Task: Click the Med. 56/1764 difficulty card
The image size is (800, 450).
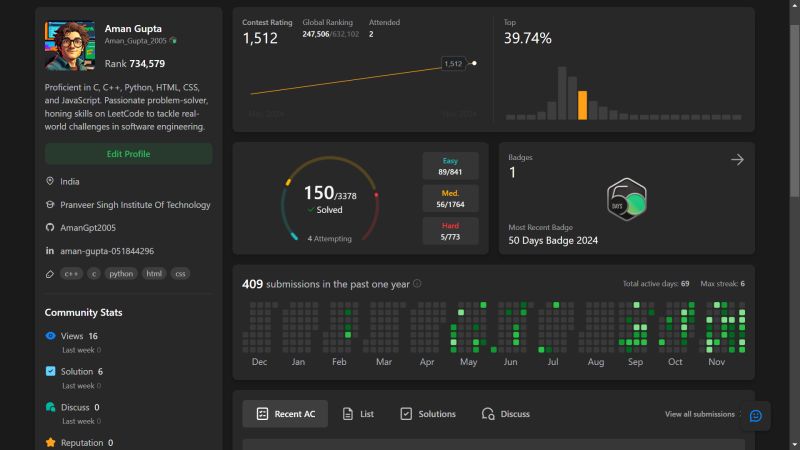Action: [x=451, y=198]
